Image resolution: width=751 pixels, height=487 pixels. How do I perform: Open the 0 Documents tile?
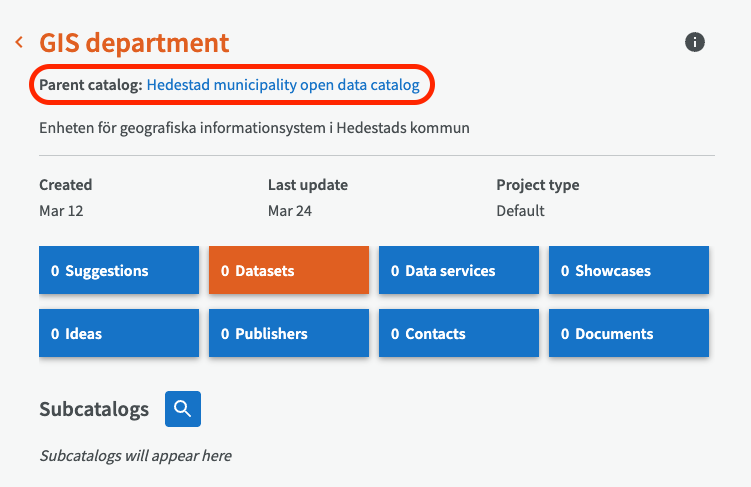point(629,333)
